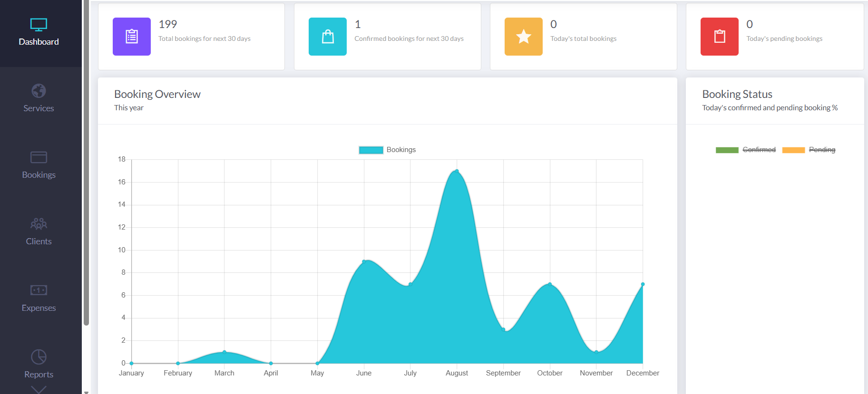868x394 pixels.
Task: Click the October data point on chart
Action: 550,284
